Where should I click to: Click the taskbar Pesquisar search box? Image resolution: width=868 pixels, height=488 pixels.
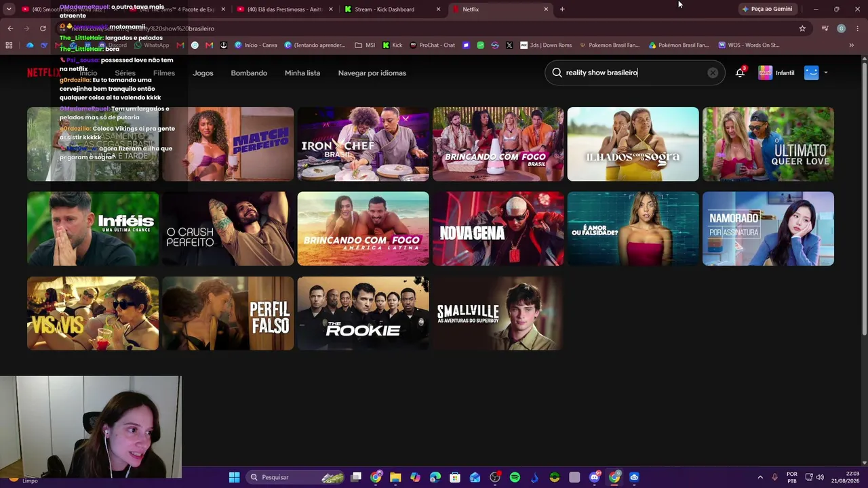296,477
